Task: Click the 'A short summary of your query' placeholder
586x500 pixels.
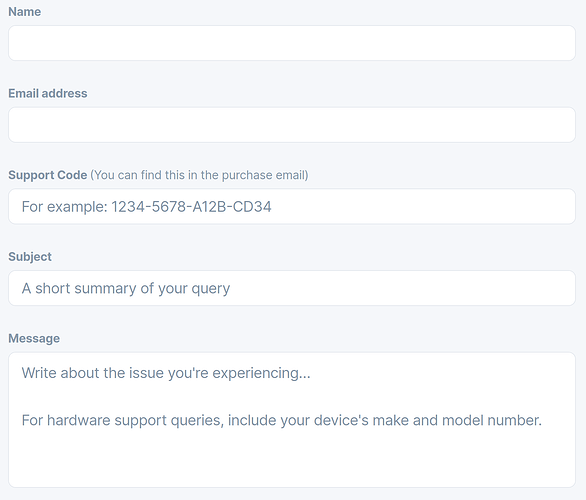Action: coord(126,288)
